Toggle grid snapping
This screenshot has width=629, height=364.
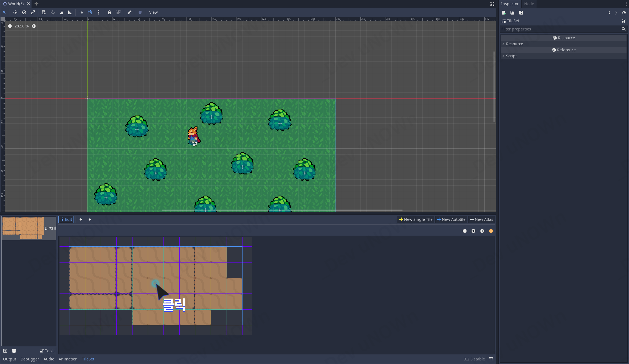(90, 12)
